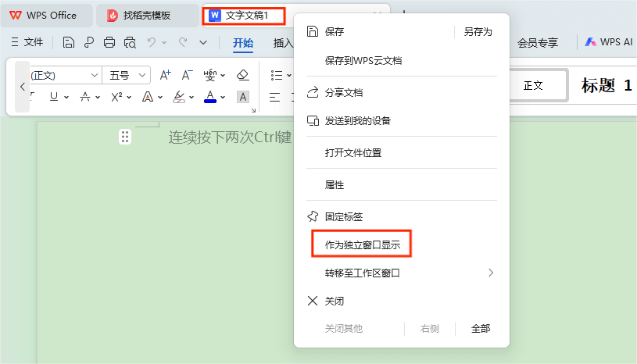
Task: Select the 文字文稿1 document tab
Action: click(244, 16)
